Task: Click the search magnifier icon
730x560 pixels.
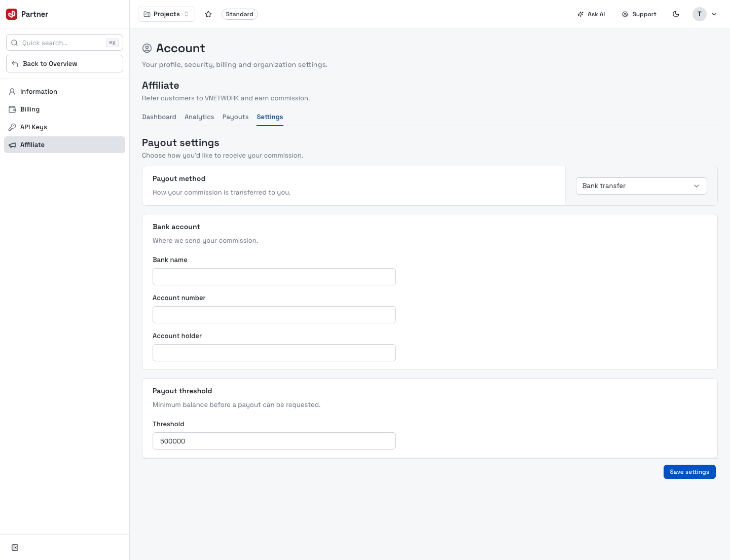Action: tap(15, 43)
